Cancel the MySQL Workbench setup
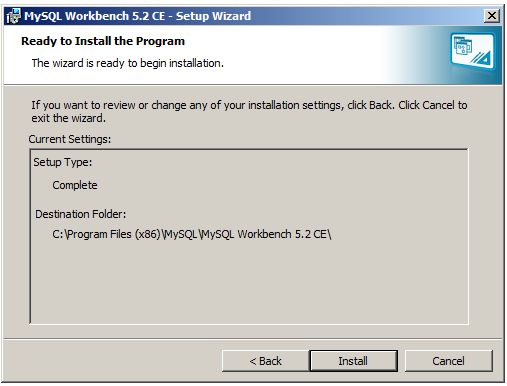Image resolution: width=507 pixels, height=386 pixels. pyautogui.click(x=448, y=361)
